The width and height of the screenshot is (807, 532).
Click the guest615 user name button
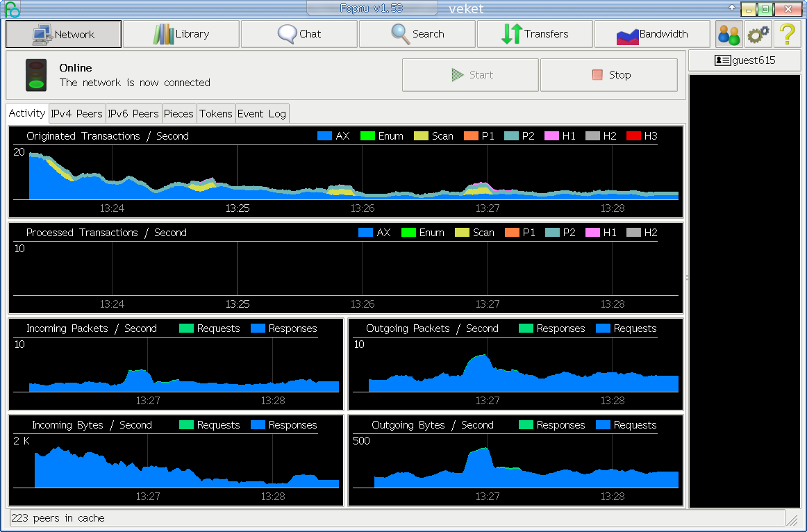point(744,60)
